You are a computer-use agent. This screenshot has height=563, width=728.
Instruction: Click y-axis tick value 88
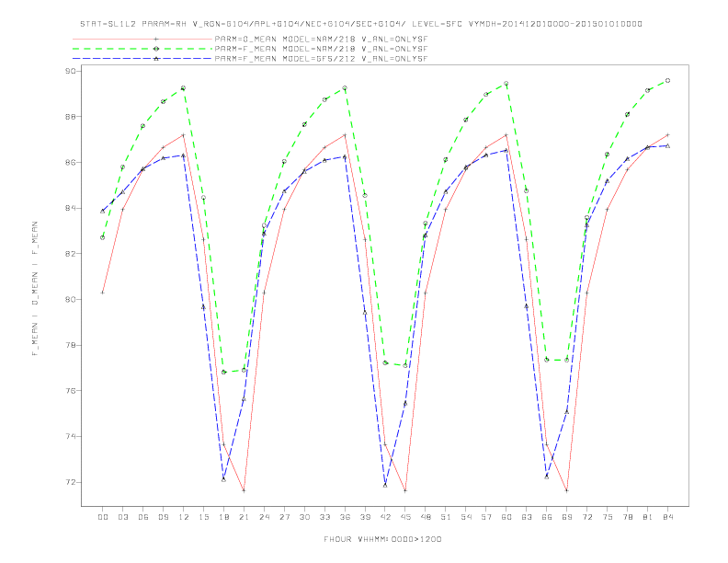(x=71, y=117)
